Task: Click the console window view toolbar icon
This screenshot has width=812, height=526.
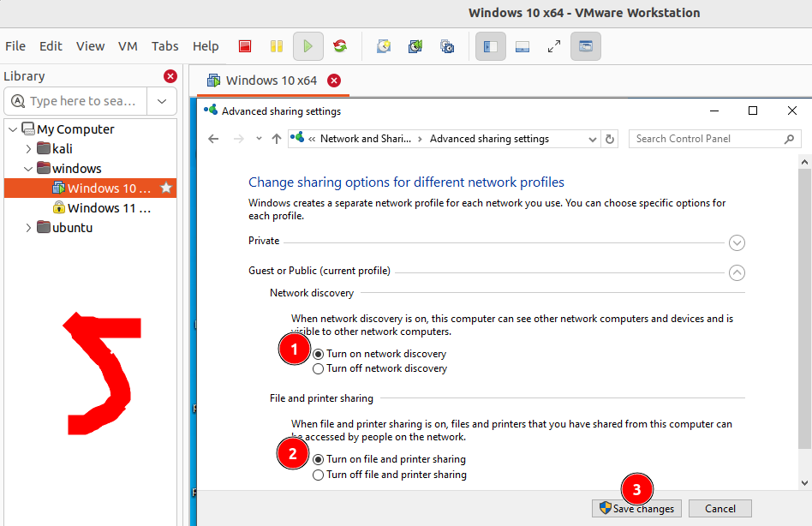Action: click(586, 46)
